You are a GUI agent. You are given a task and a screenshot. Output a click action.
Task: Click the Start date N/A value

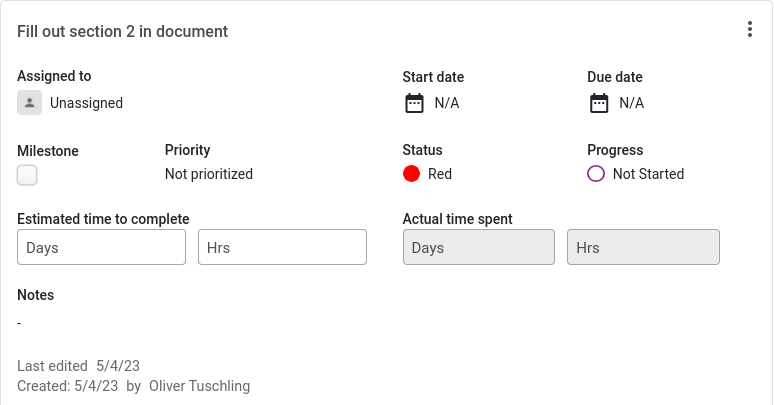447,103
